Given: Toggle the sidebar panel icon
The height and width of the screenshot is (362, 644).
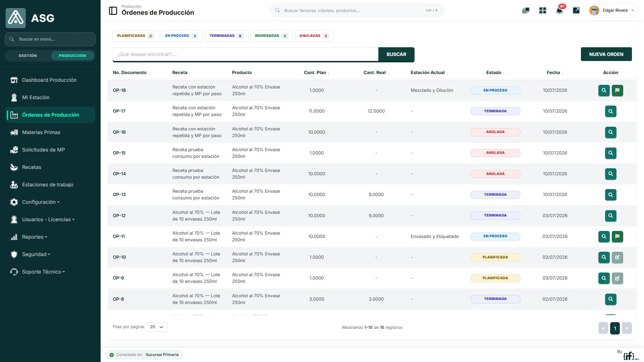Looking at the screenshot, I should (113, 11).
